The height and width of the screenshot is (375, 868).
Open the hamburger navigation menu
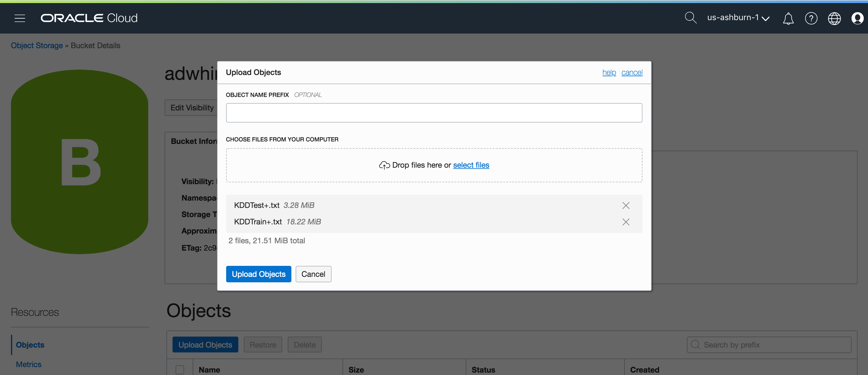[x=20, y=18]
